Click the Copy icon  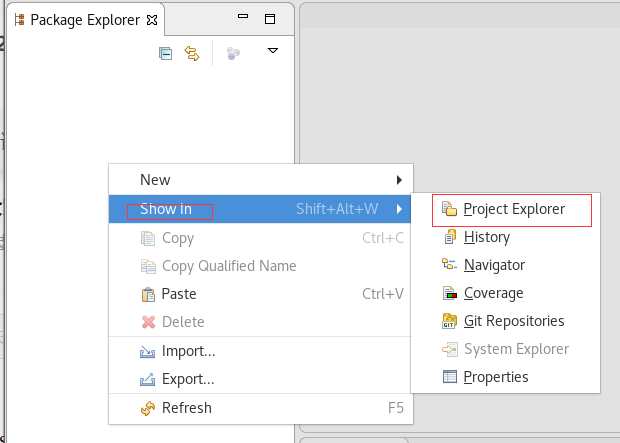point(148,239)
